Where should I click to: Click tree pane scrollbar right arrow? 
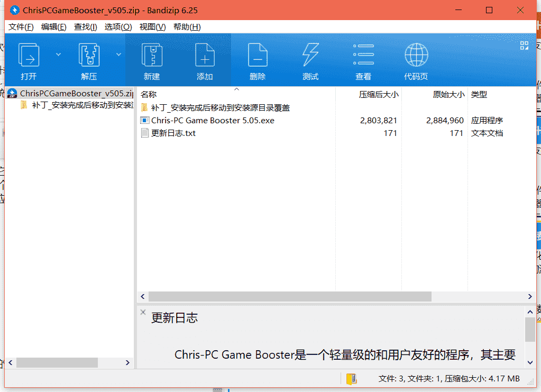[127, 363]
